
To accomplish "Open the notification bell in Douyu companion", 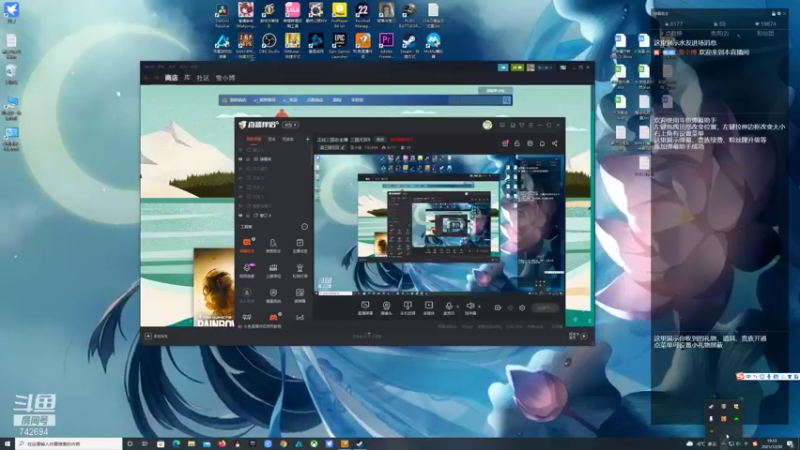I will click(x=542, y=143).
